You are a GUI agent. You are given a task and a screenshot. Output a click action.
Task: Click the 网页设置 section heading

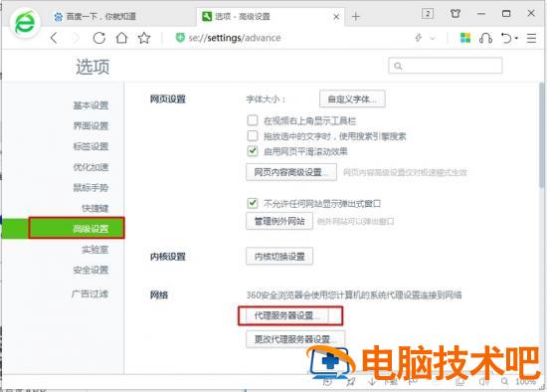pyautogui.click(x=168, y=99)
